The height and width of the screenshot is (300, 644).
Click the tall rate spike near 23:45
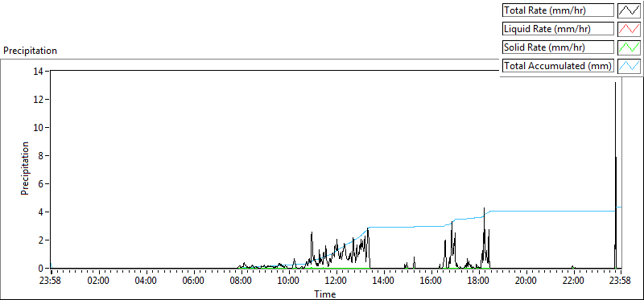(x=615, y=175)
